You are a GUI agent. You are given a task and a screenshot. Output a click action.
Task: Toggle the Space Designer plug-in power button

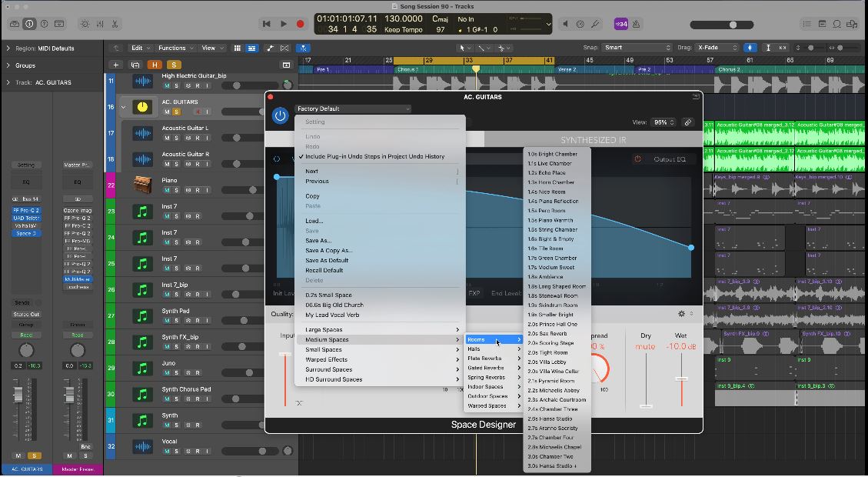(280, 115)
